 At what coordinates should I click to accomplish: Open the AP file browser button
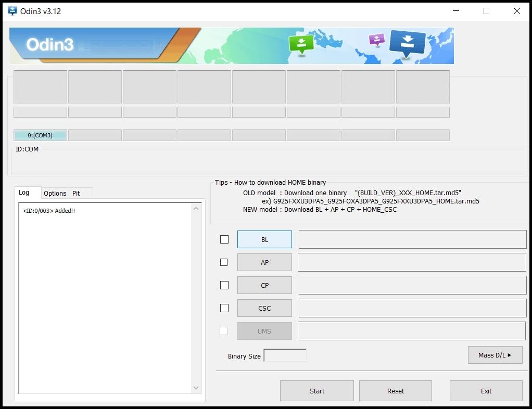pos(264,262)
